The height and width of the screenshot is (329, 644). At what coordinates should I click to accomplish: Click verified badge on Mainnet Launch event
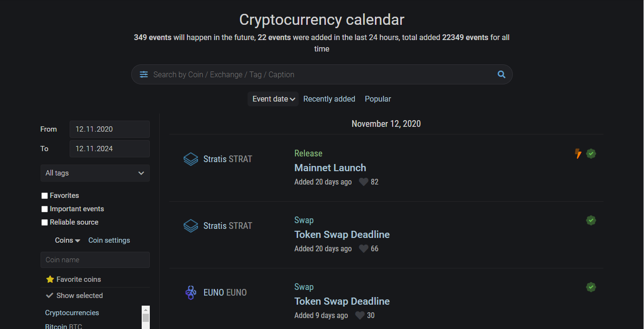click(591, 154)
